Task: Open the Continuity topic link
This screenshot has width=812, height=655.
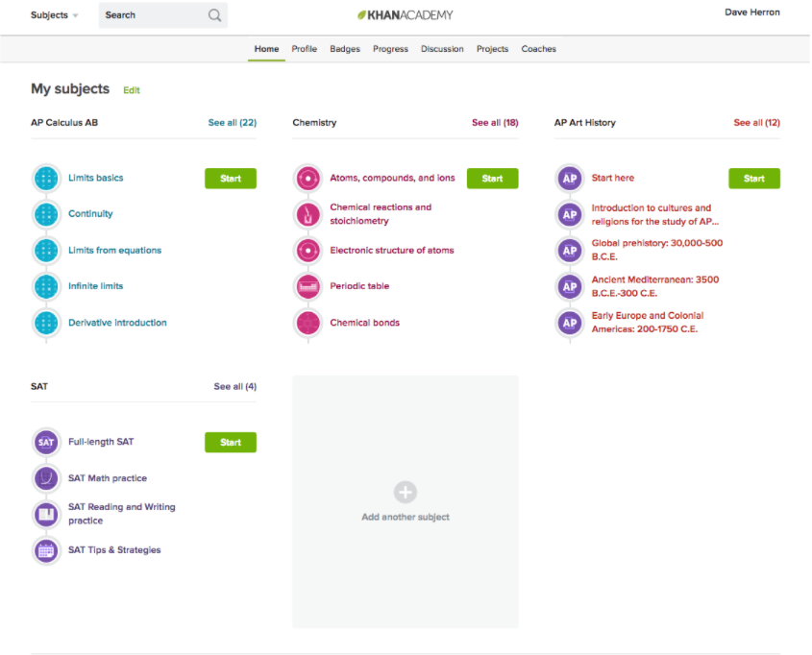Action: (x=90, y=213)
